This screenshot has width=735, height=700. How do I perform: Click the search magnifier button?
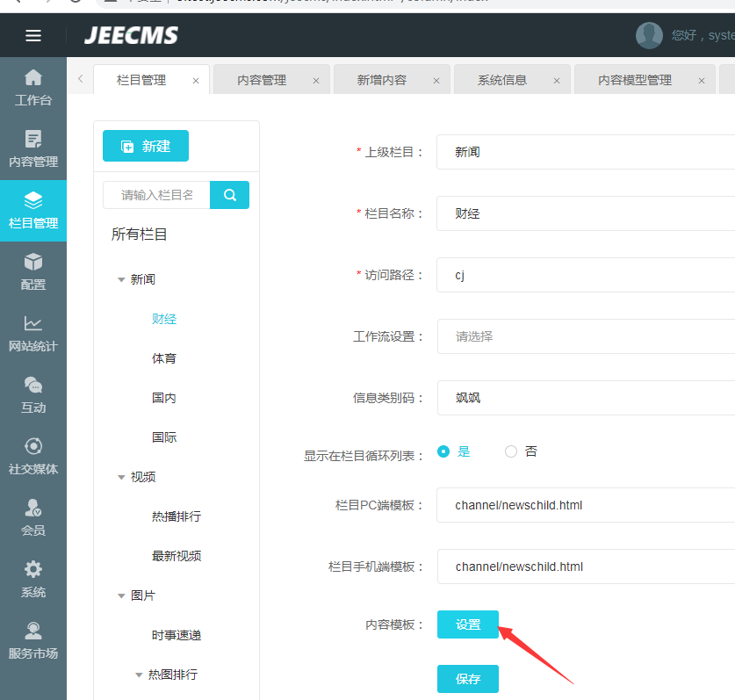(x=230, y=195)
